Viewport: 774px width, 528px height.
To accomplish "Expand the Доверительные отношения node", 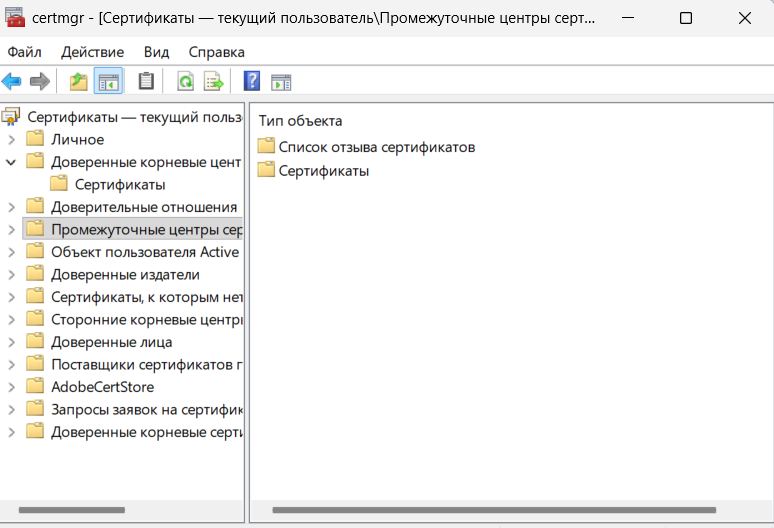I will [12, 207].
